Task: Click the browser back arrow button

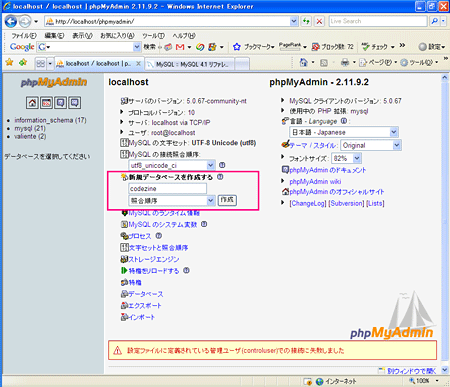Action: pos(11,22)
